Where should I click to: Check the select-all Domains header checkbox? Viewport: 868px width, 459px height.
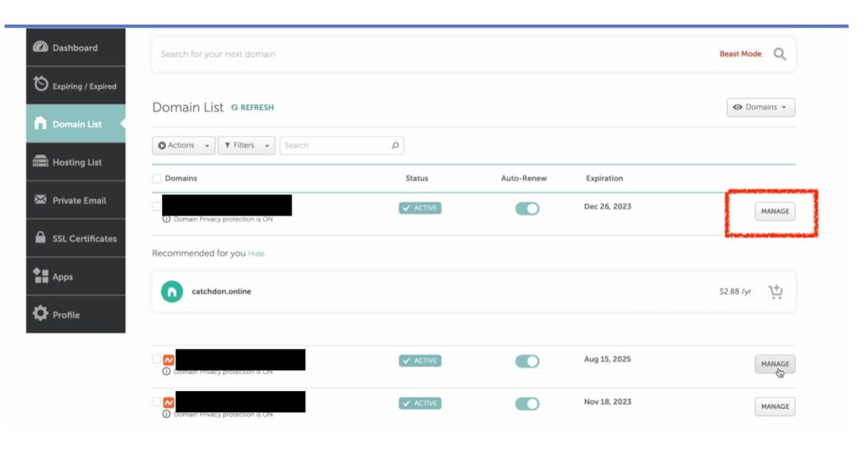point(156,178)
